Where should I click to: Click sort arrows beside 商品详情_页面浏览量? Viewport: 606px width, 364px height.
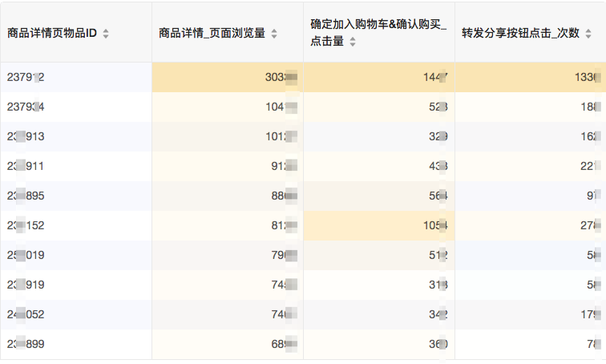tap(274, 34)
